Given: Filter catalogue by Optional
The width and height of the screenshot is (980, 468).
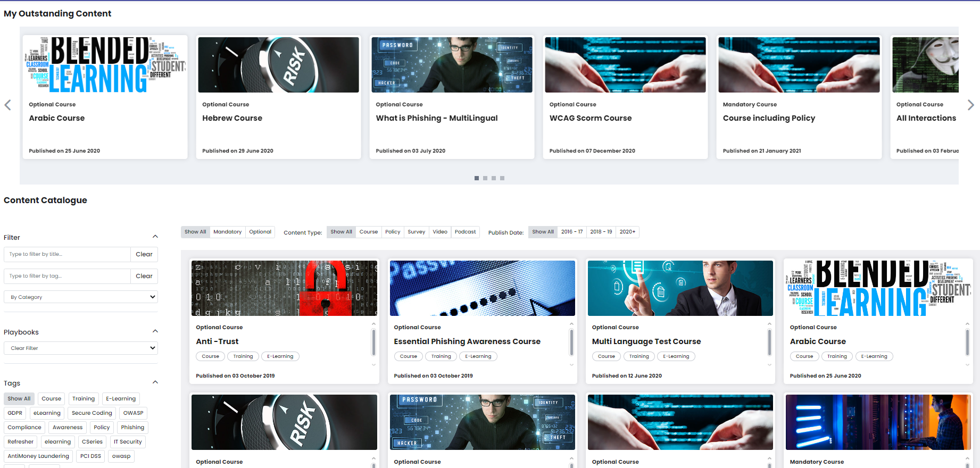Looking at the screenshot, I should pos(260,232).
